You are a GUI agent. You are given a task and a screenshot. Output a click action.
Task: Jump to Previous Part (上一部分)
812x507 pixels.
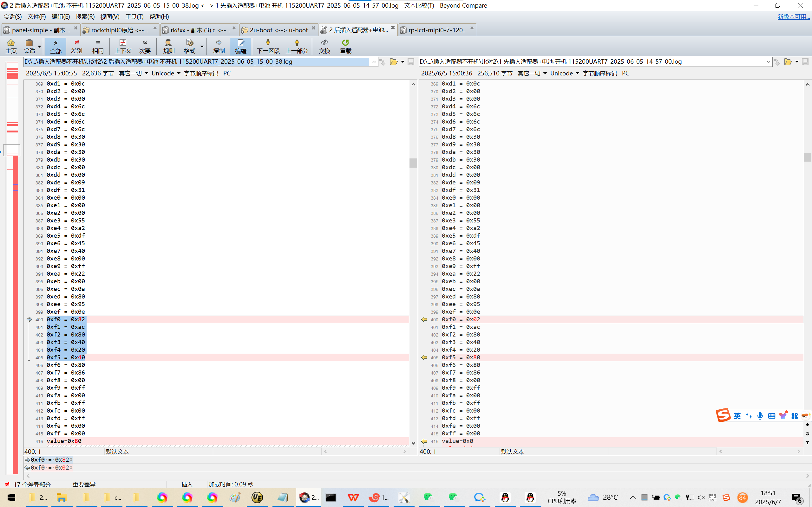coord(297,46)
